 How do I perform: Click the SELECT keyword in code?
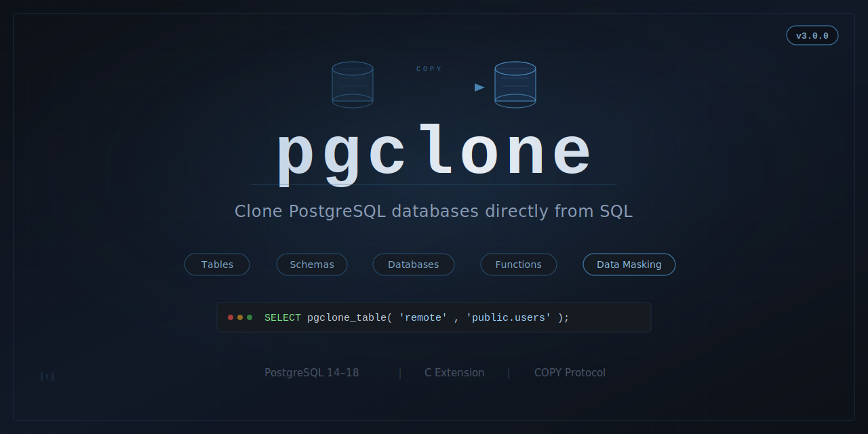click(283, 317)
